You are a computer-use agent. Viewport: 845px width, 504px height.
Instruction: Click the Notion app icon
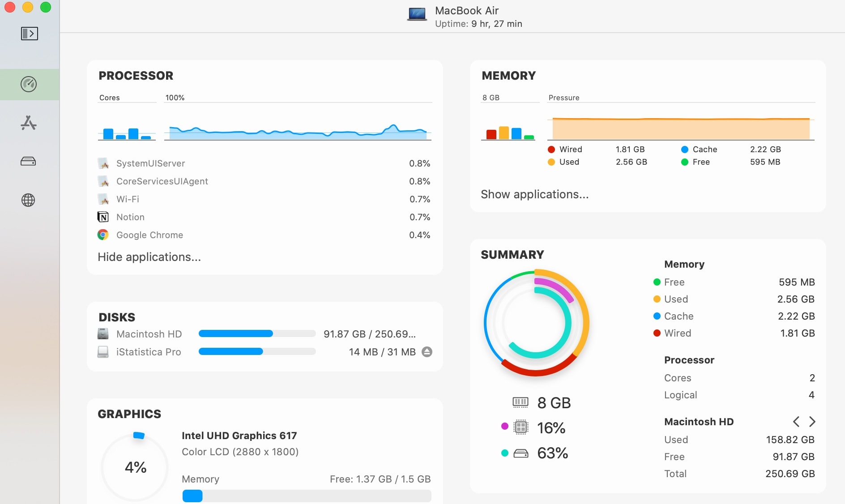click(103, 217)
